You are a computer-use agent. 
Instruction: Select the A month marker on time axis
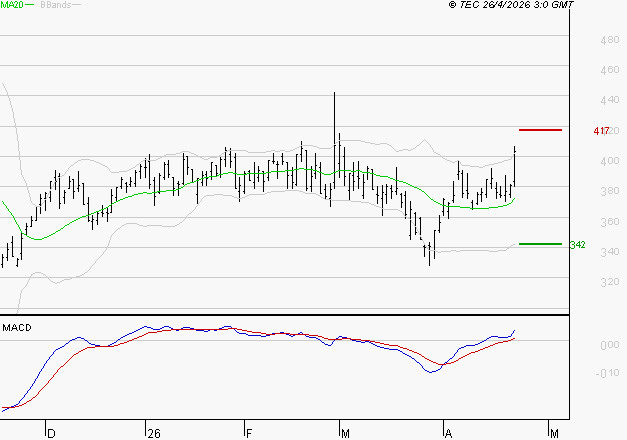(448, 434)
